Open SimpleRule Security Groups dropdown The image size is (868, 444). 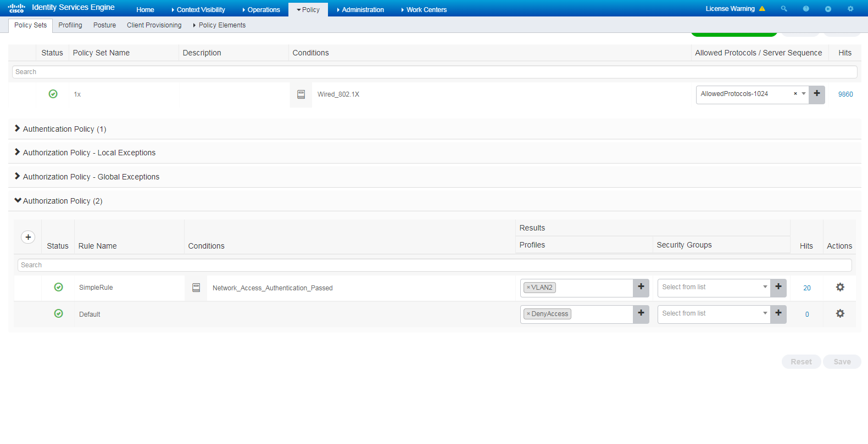point(765,287)
